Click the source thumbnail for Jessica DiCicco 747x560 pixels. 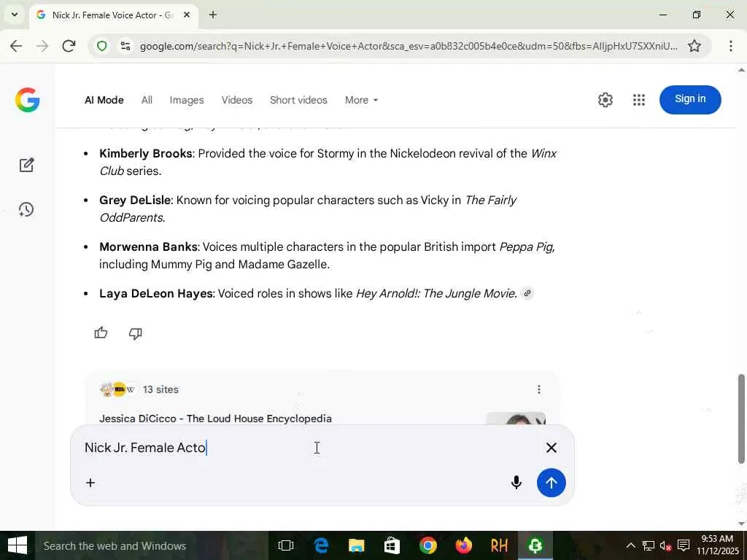(x=516, y=419)
